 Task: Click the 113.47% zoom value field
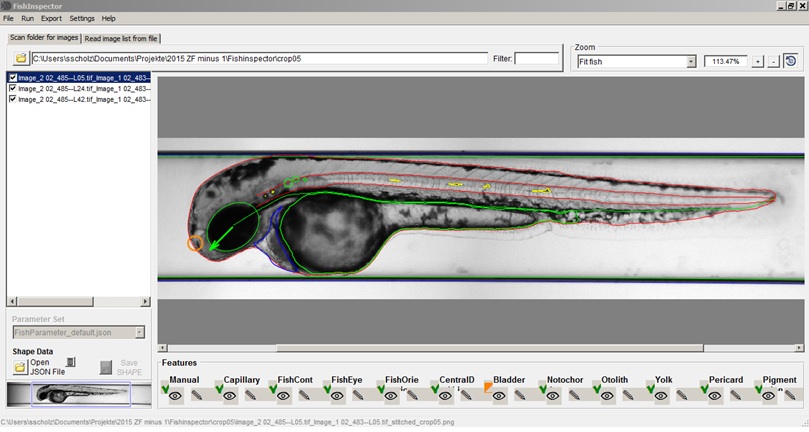[725, 61]
